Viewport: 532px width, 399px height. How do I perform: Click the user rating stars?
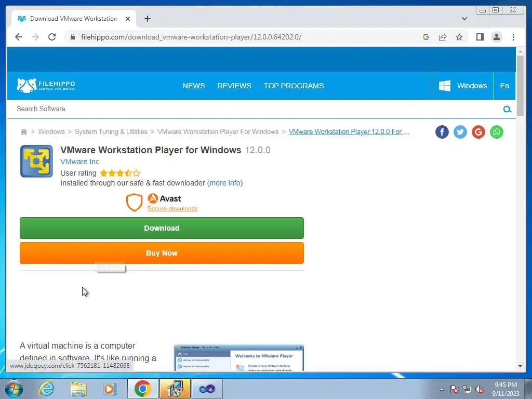(120, 174)
